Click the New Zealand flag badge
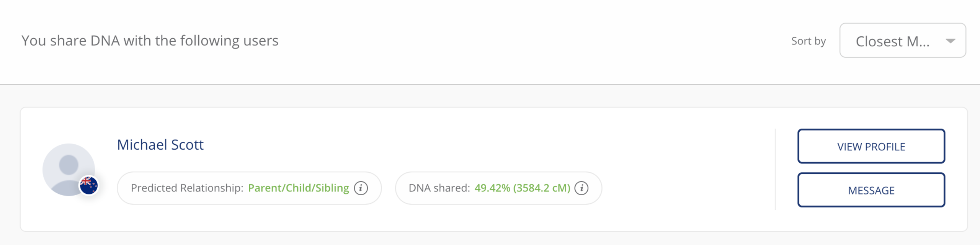The width and height of the screenshot is (980, 245). point(89,186)
